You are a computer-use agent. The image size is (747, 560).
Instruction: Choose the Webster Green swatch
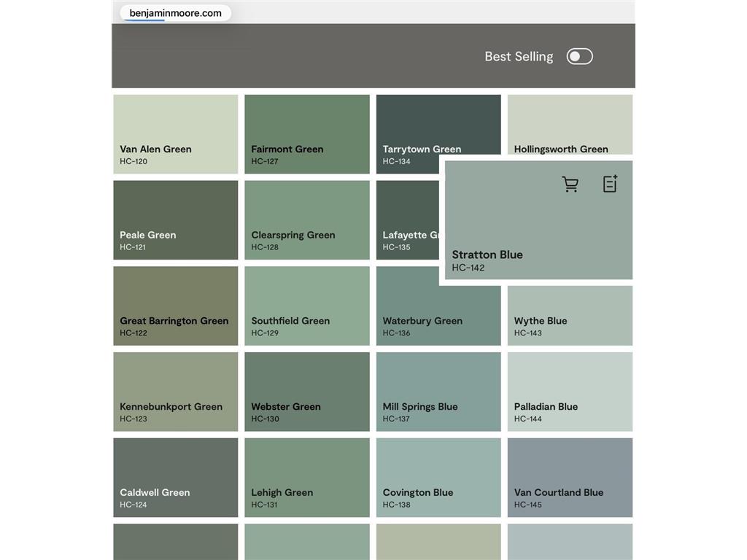[307, 392]
